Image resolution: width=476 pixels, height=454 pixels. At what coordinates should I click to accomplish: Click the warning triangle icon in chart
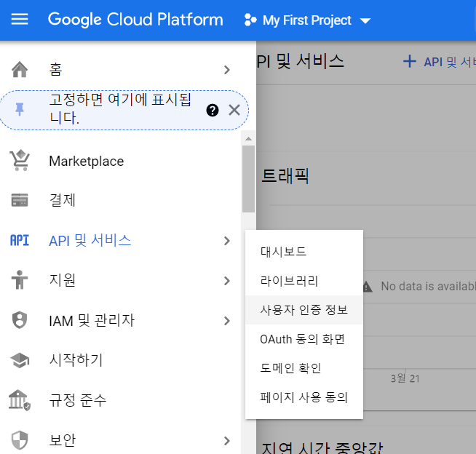point(368,286)
